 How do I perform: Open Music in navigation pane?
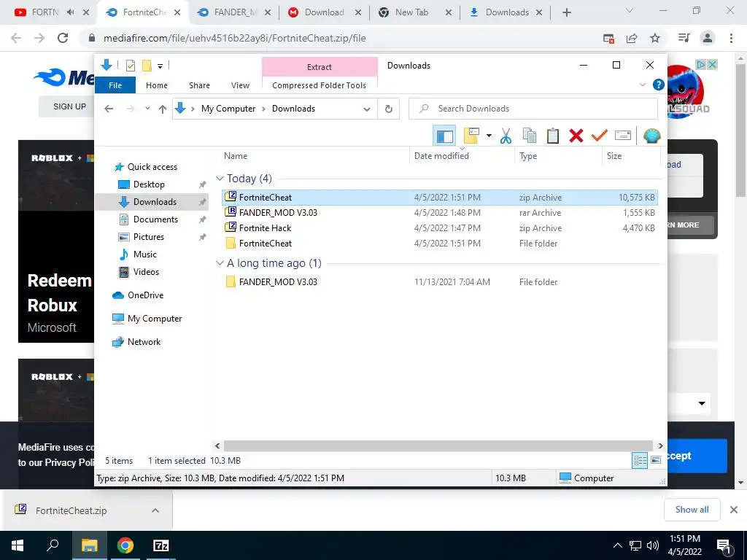tap(145, 254)
